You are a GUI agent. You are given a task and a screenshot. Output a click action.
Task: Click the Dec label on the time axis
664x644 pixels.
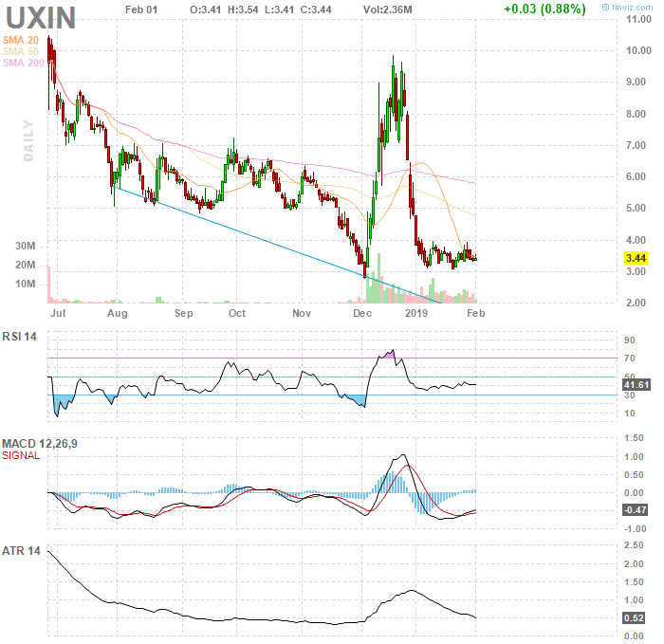point(362,312)
